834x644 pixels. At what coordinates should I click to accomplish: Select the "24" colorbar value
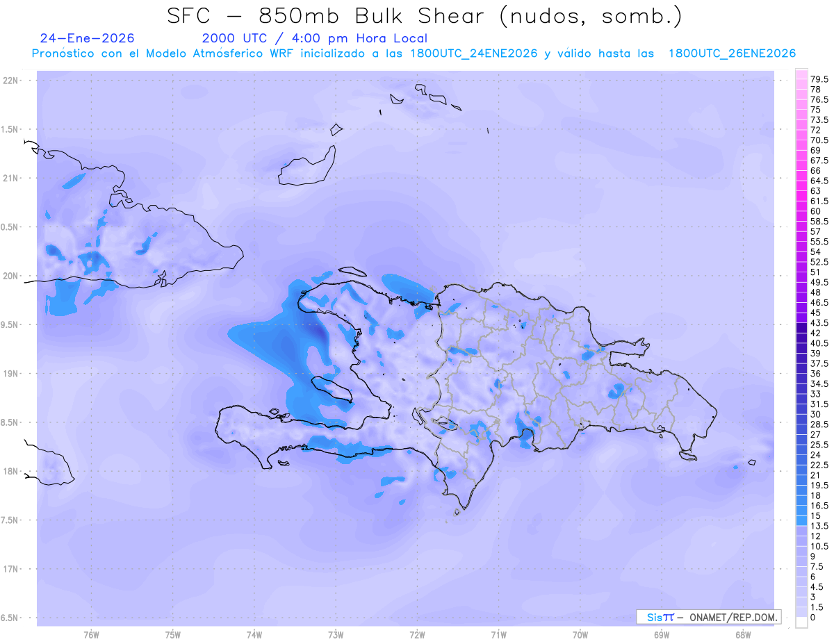[815, 454]
